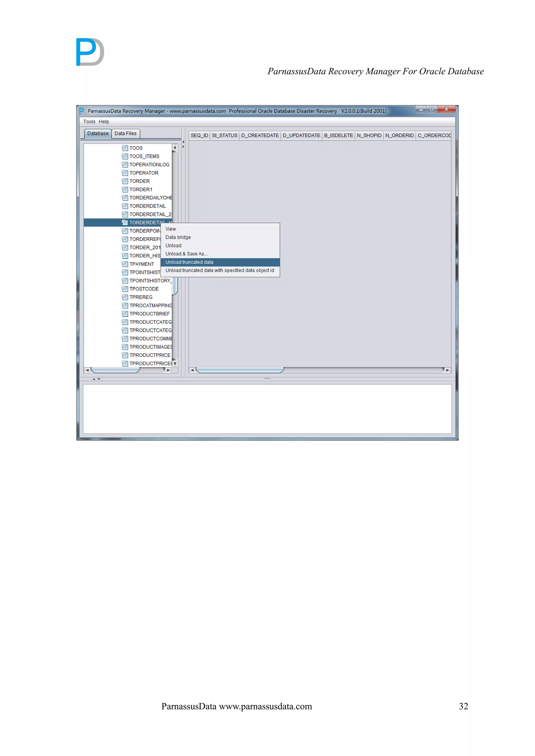Screen dimensions: 535x756
Task: Choose View from the context menu
Action: click(220, 229)
